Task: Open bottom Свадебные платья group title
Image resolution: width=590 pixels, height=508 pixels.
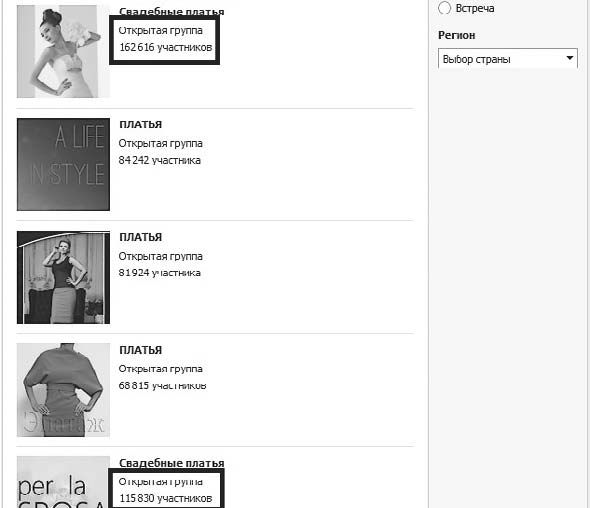Action: pos(172,463)
